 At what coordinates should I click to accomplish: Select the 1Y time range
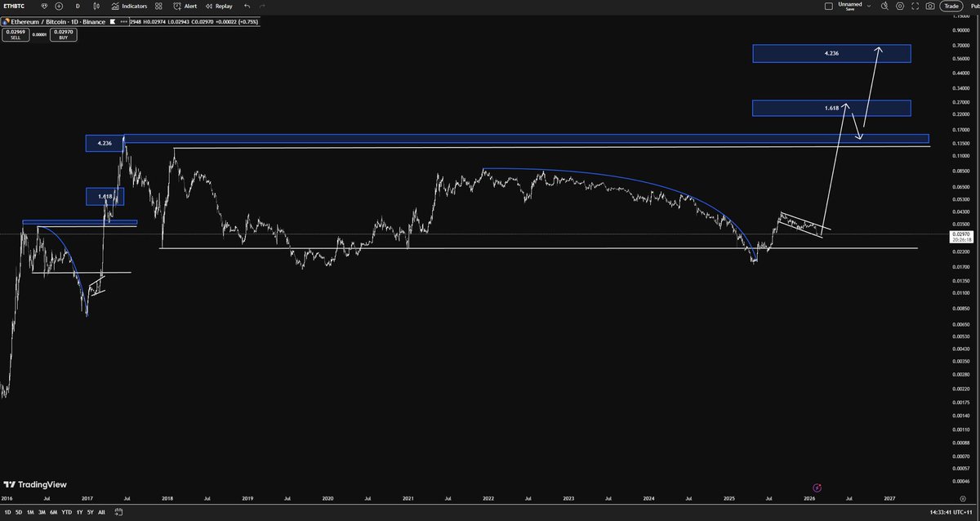tap(78, 513)
